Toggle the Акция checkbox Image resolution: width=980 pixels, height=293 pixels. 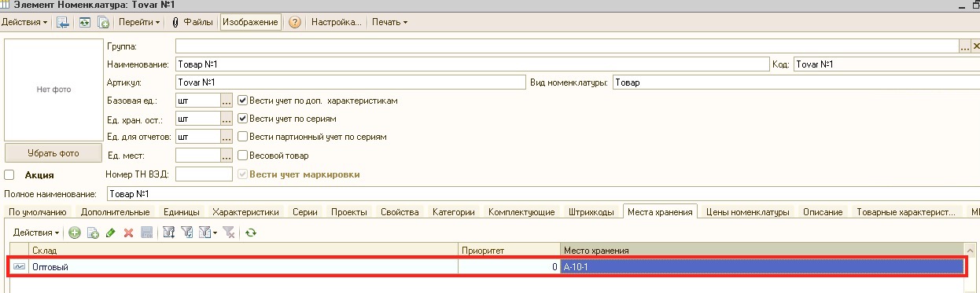(9, 175)
